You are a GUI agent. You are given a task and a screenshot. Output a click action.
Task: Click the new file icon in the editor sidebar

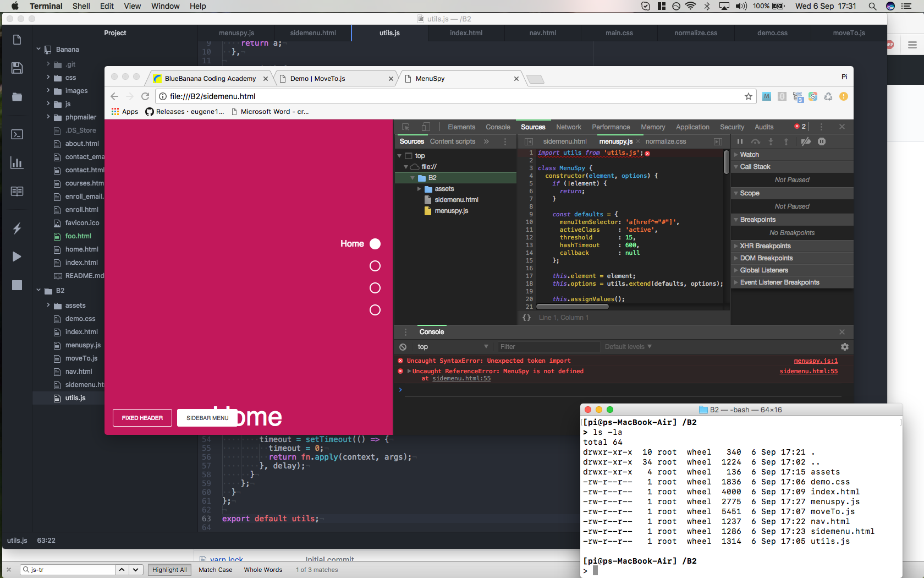pyautogui.click(x=17, y=40)
